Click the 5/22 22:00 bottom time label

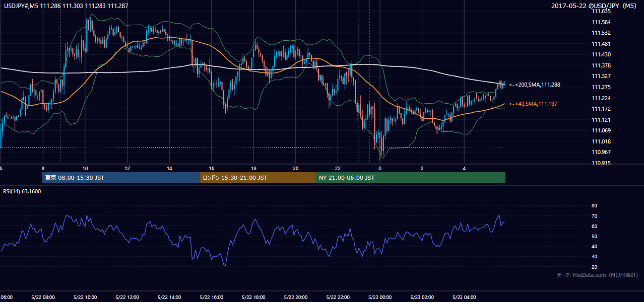point(338,297)
